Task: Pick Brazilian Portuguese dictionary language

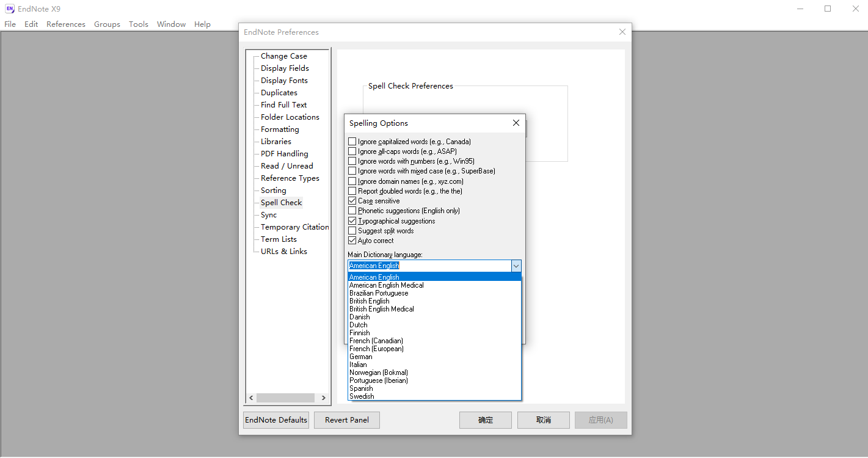Action: tap(434, 293)
